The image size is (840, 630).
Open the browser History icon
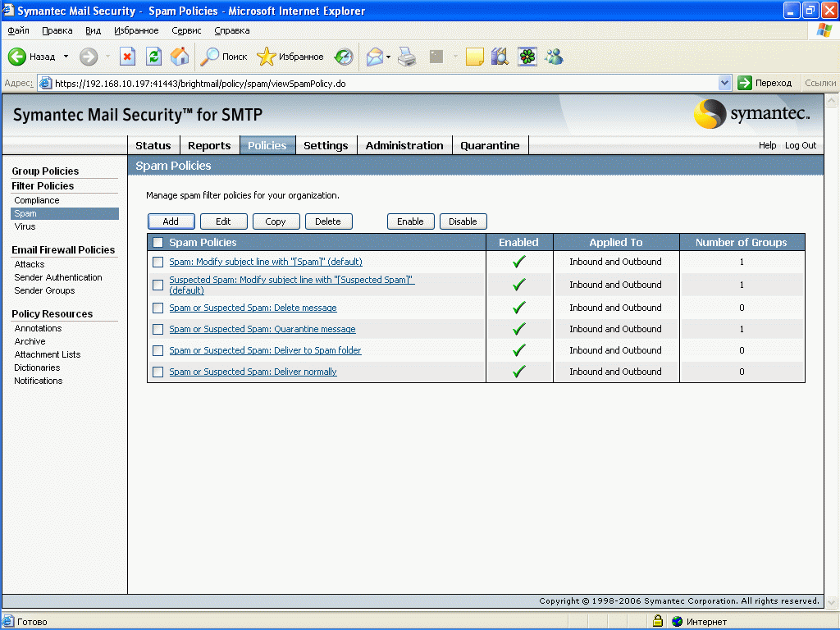(x=344, y=57)
